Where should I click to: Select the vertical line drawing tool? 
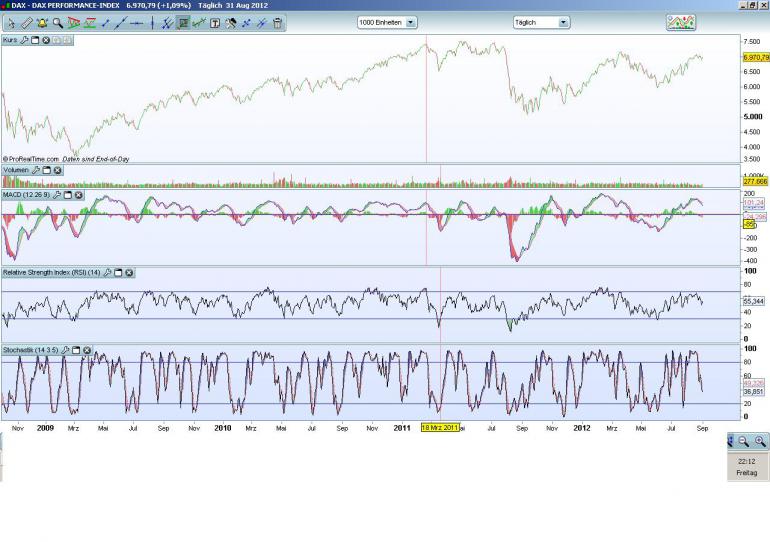pos(152,23)
